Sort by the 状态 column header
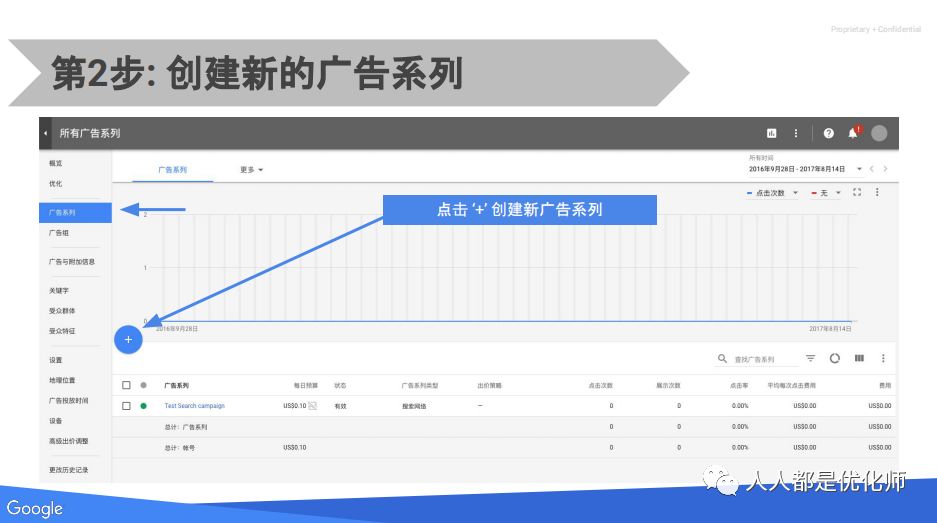 [x=340, y=386]
